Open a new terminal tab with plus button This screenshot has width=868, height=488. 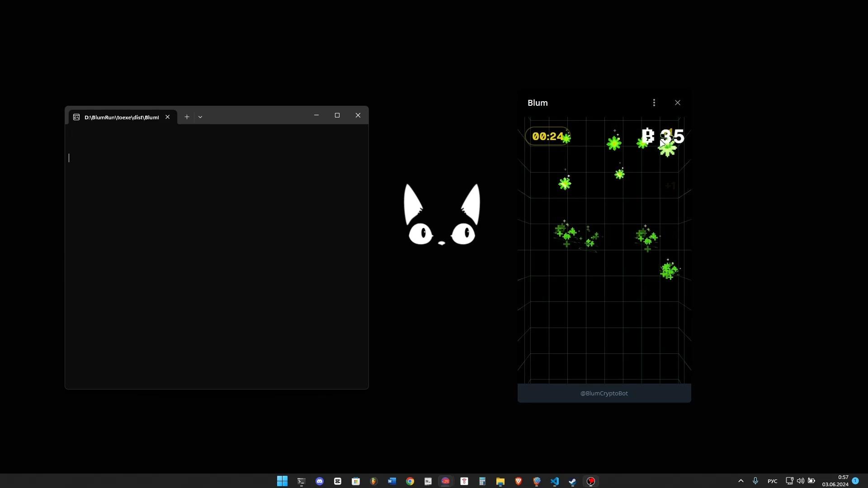(187, 117)
